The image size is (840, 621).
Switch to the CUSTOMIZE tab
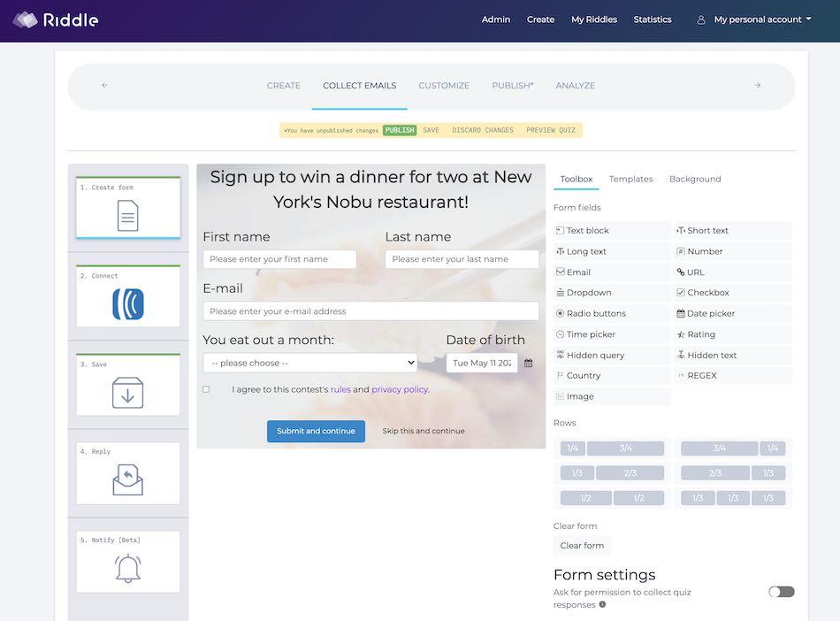coord(444,86)
